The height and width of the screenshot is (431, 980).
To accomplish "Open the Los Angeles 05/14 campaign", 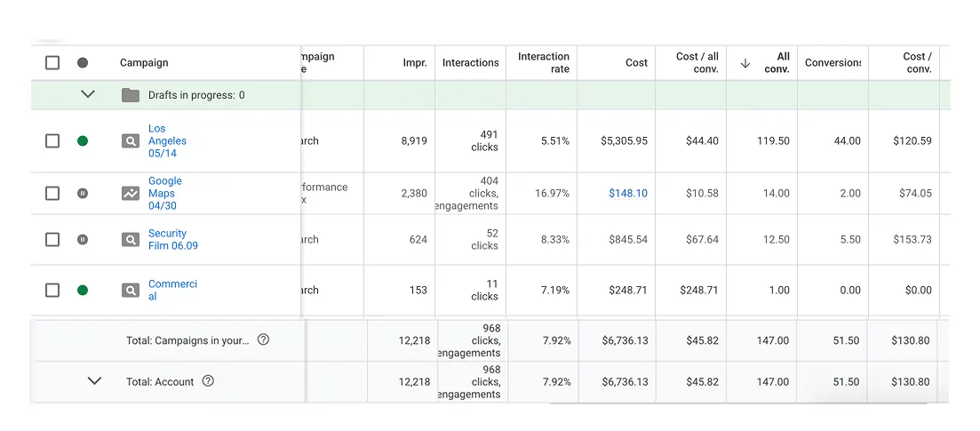I will [168, 140].
